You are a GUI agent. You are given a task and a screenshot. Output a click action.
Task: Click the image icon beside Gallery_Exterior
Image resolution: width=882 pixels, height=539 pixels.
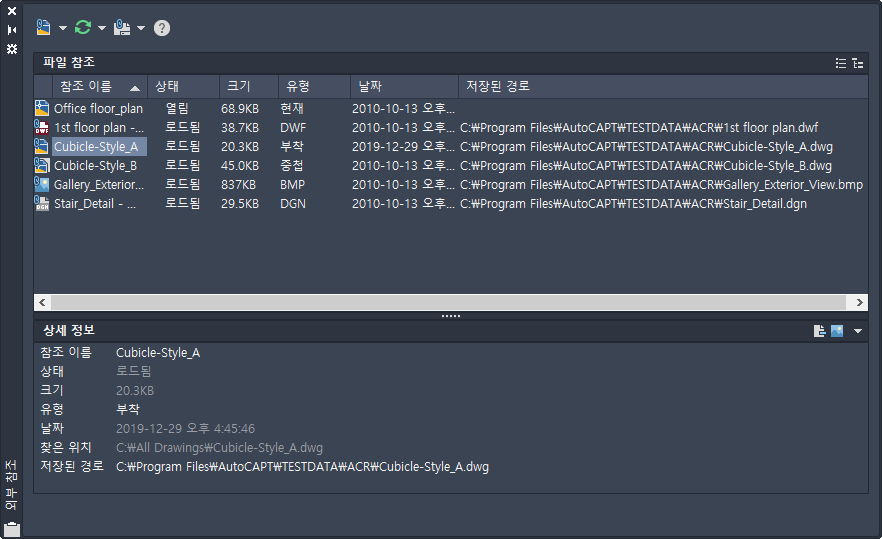[x=42, y=184]
